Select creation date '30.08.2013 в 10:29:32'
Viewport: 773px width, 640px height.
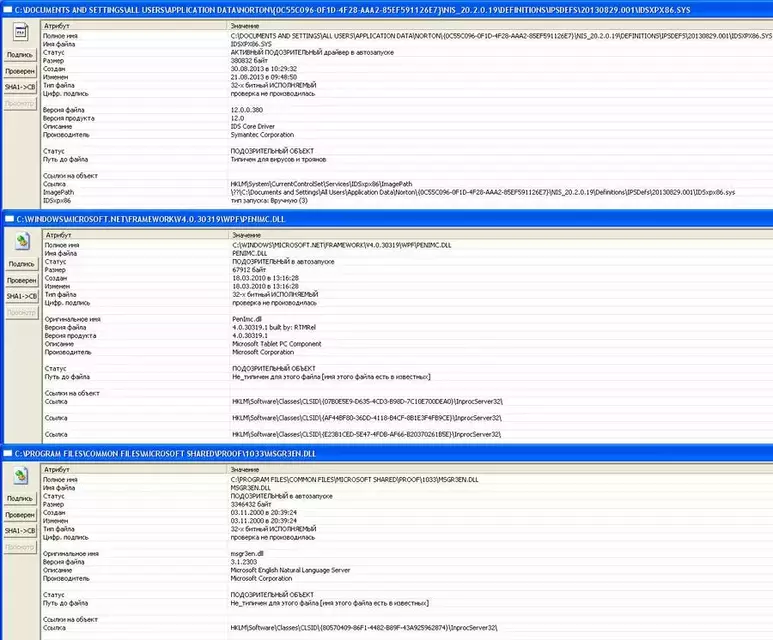coord(264,69)
